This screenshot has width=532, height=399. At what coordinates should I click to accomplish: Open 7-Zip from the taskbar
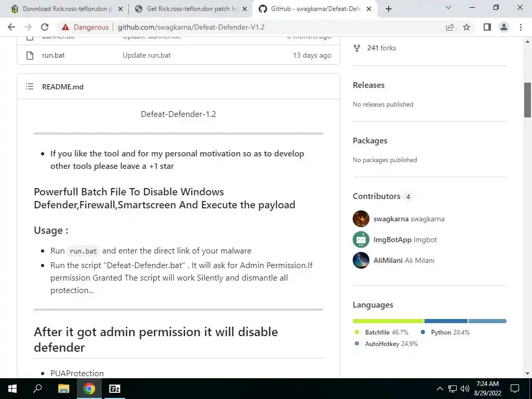click(114, 389)
